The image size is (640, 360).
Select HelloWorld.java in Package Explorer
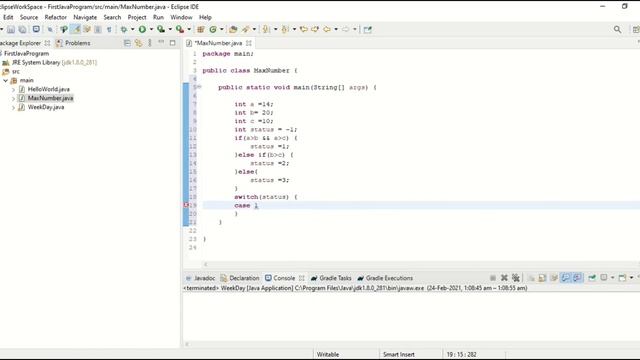point(49,89)
